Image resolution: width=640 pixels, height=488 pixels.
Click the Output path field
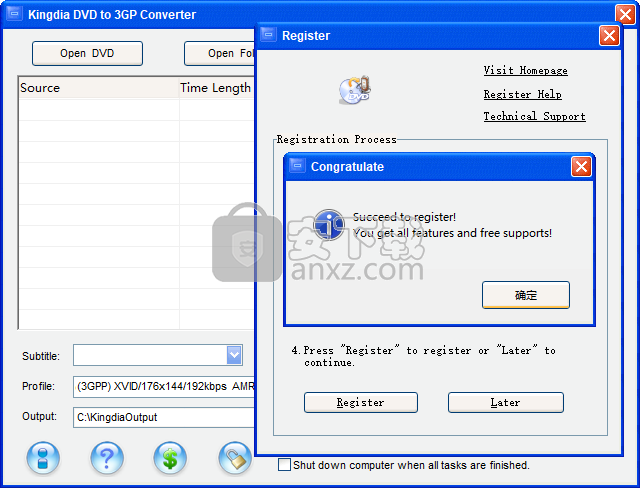pos(164,417)
